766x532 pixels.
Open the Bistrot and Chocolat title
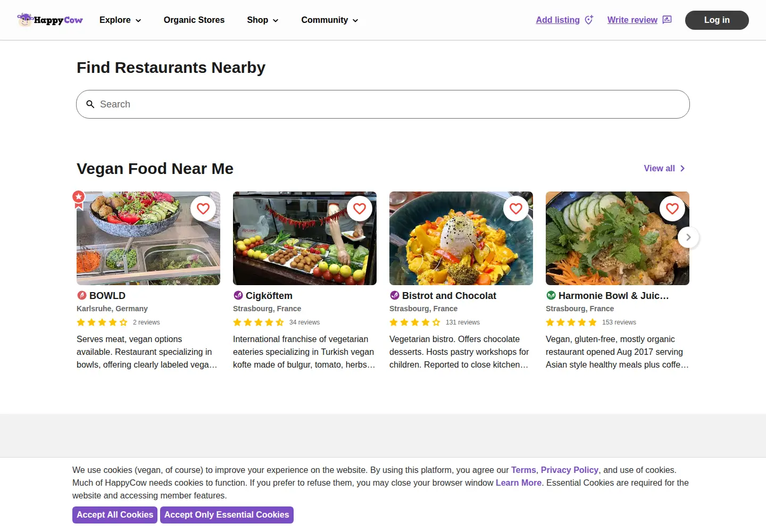(x=449, y=296)
